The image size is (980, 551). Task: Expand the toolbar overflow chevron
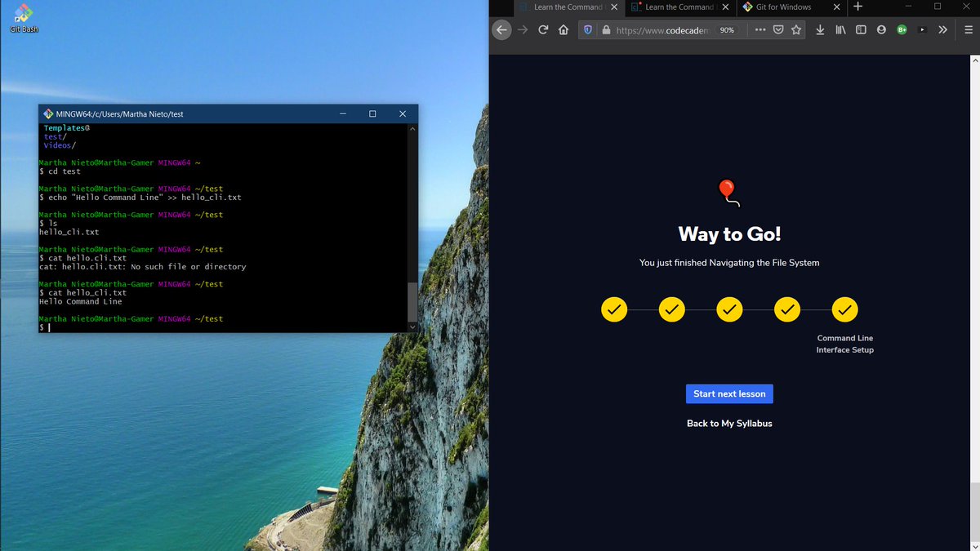click(x=943, y=29)
